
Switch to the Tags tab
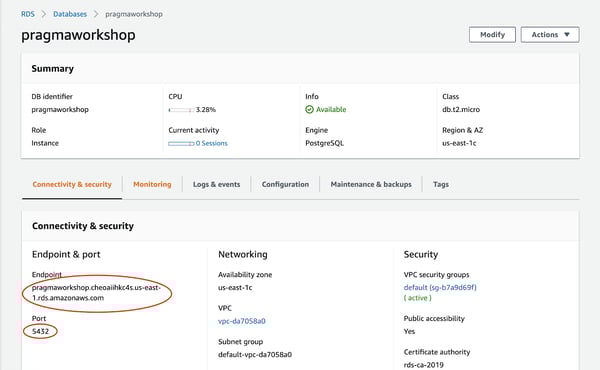point(441,184)
